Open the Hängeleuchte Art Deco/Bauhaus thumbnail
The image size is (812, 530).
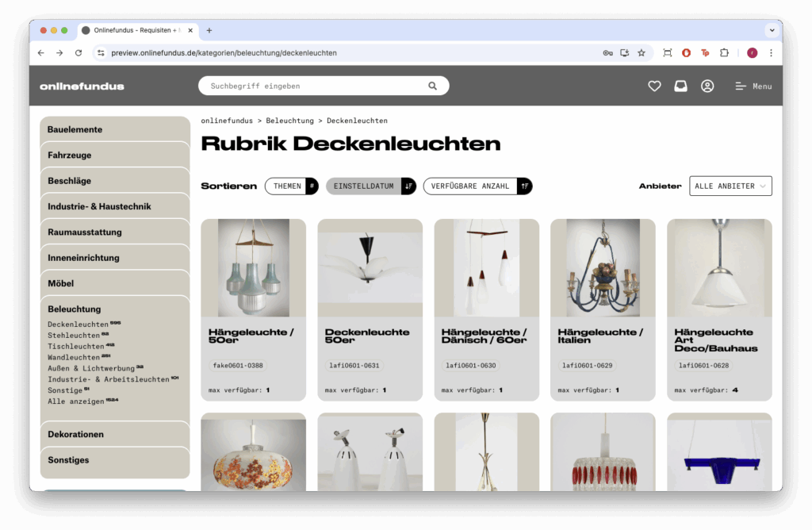719,268
